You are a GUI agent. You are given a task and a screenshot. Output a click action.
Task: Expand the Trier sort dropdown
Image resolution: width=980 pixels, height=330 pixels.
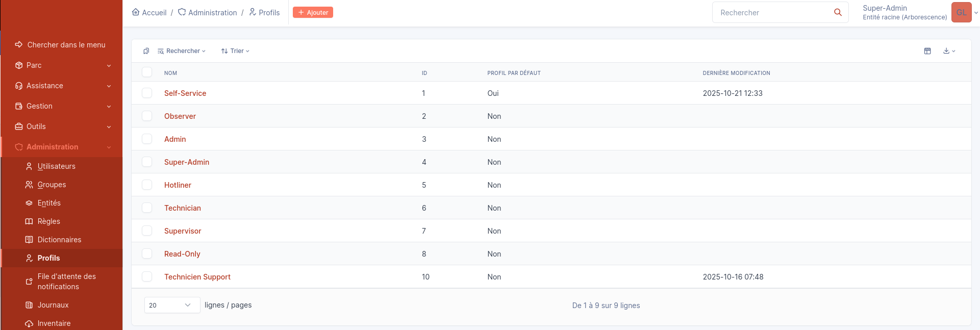235,51
